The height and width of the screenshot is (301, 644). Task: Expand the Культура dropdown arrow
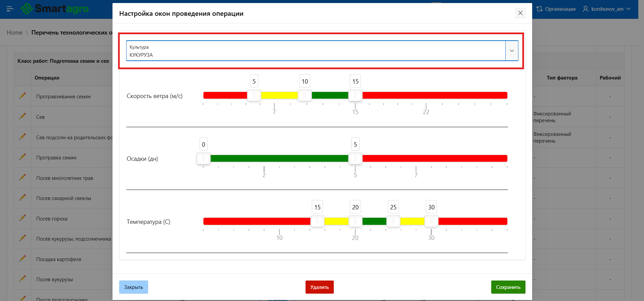(x=512, y=51)
